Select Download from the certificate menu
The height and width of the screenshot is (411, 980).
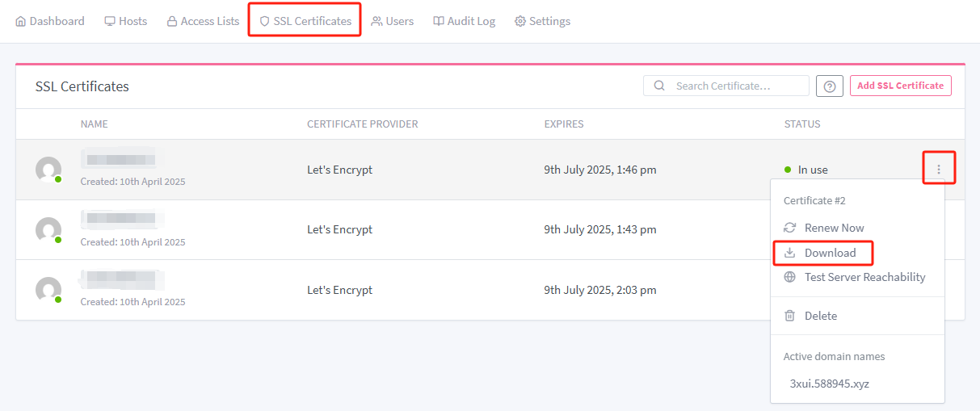pos(830,253)
